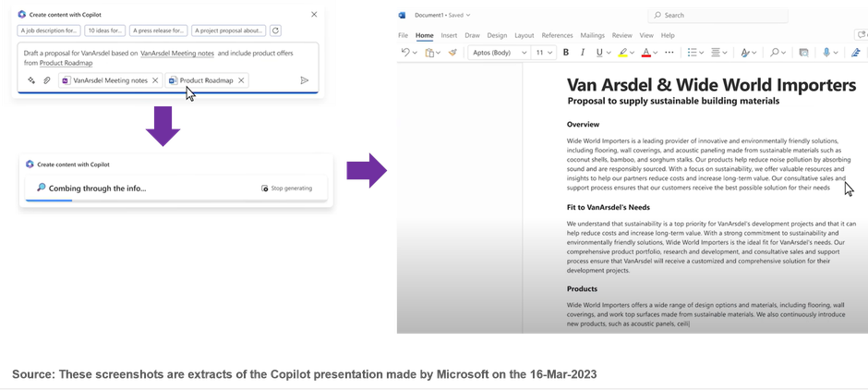Click the Copilot generation progress bar
The height and width of the screenshot is (390, 868).
(x=176, y=200)
